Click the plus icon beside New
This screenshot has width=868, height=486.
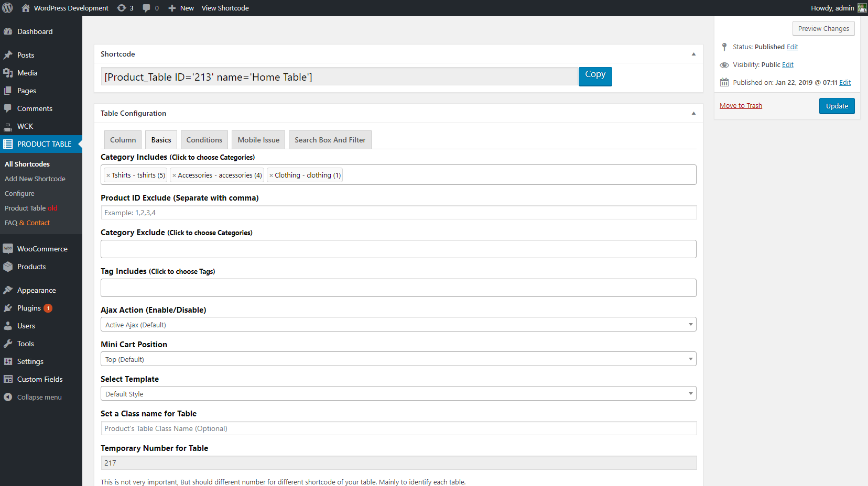[x=172, y=8]
